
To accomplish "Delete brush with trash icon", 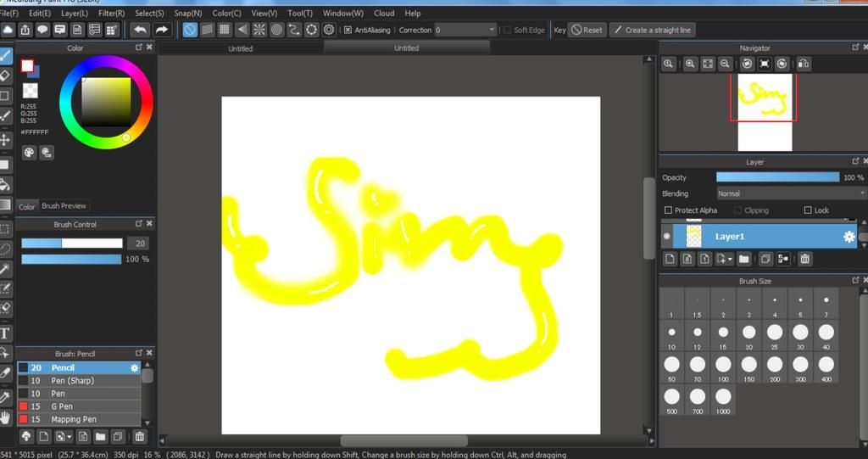I will pyautogui.click(x=140, y=437).
